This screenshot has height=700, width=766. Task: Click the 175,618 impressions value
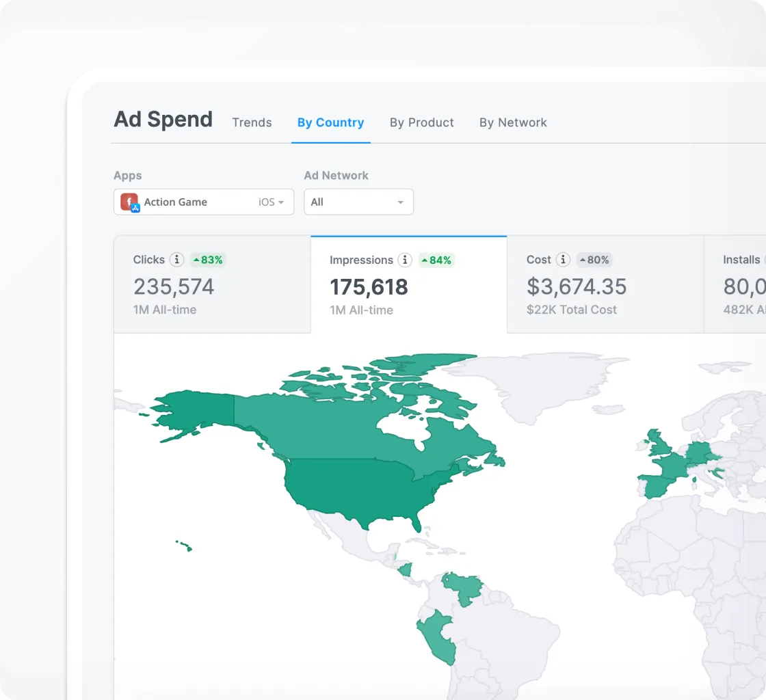369,287
